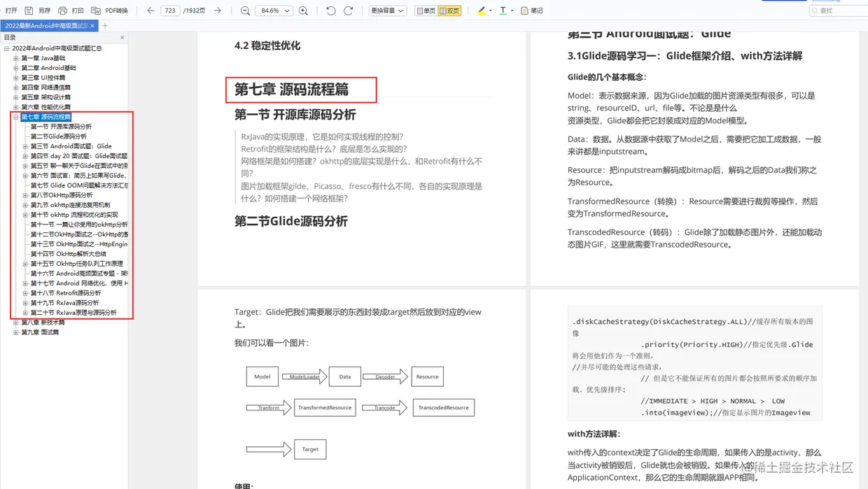
Task: Select the yellow highlighter tool
Action: [x=482, y=10]
